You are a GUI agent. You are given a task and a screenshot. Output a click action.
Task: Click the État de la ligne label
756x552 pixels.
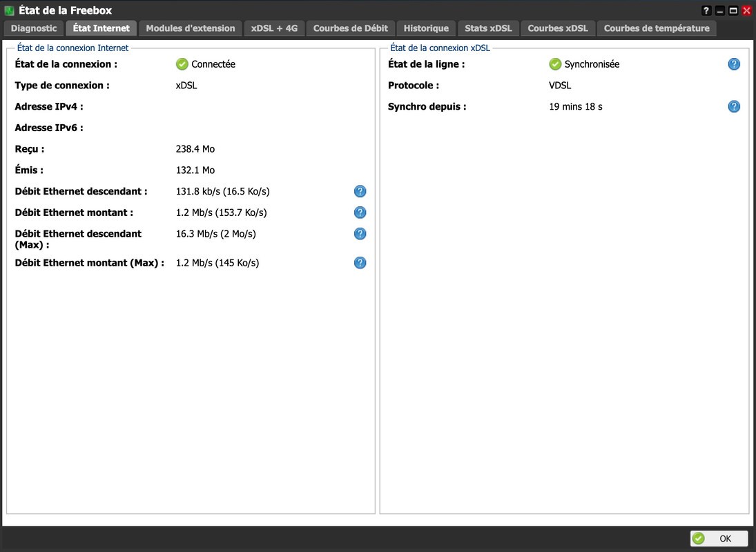coord(426,64)
